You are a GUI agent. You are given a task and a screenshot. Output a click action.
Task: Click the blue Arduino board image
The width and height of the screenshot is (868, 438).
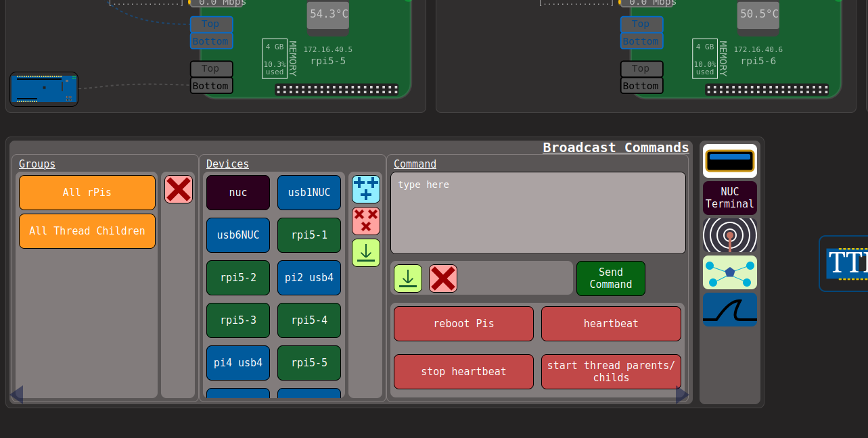pyautogui.click(x=44, y=89)
